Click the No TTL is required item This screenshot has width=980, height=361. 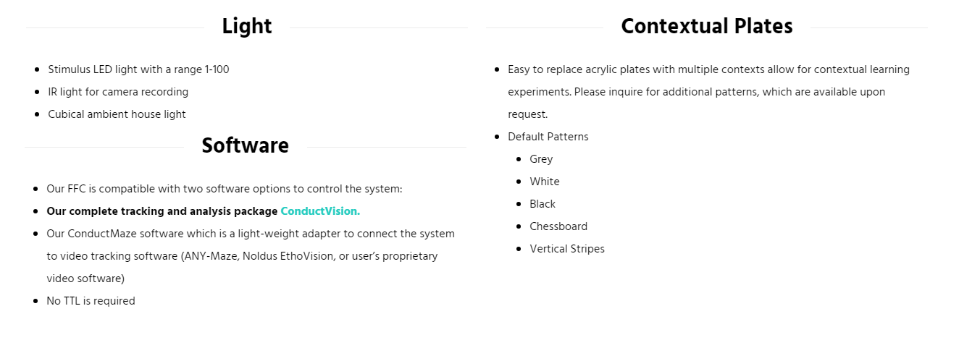[x=91, y=301]
